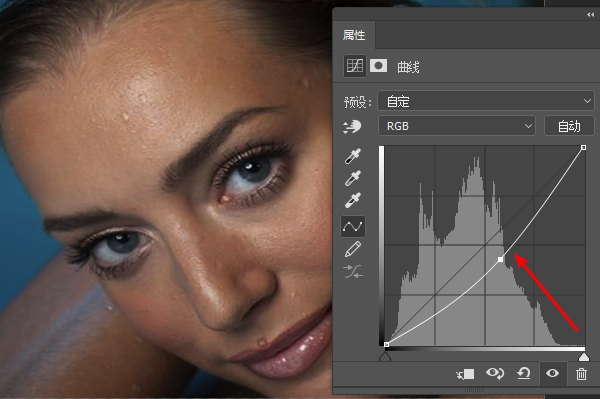This screenshot has height=399, width=600.
Task: Select the white point eyedropper
Action: 352,200
